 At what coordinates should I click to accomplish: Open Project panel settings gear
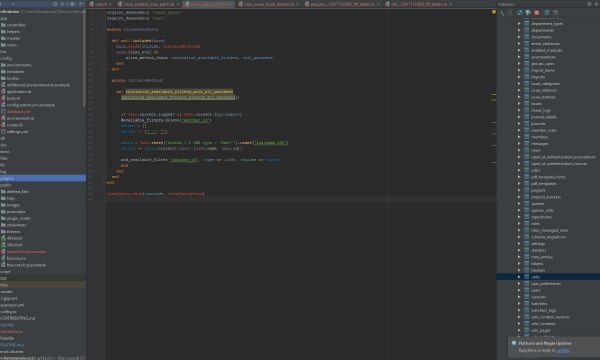72,4
